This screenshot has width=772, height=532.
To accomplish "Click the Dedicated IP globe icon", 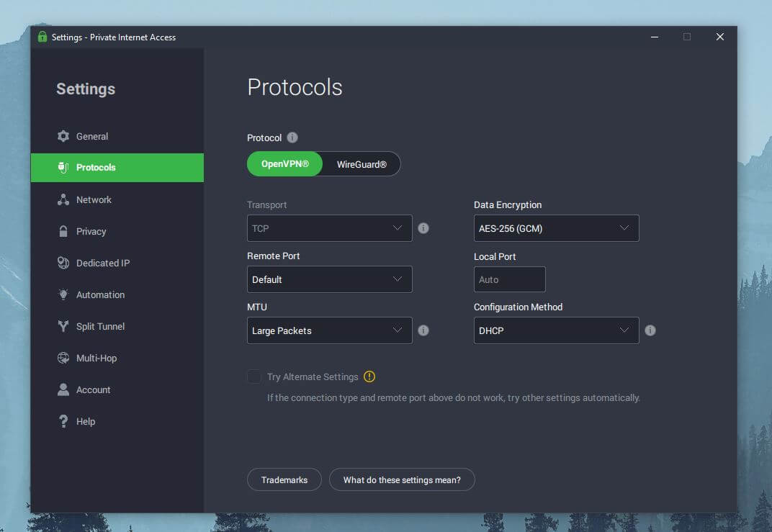I will tap(63, 263).
